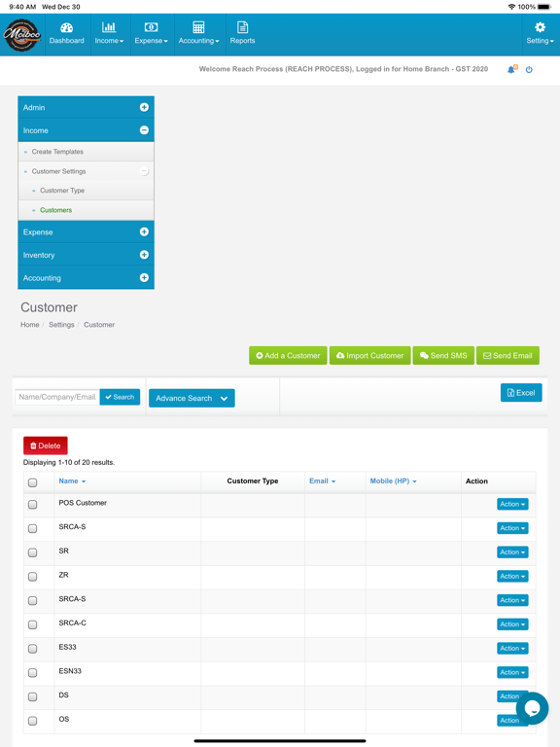Click the Send SMS button
Image resolution: width=560 pixels, height=747 pixels.
point(443,355)
